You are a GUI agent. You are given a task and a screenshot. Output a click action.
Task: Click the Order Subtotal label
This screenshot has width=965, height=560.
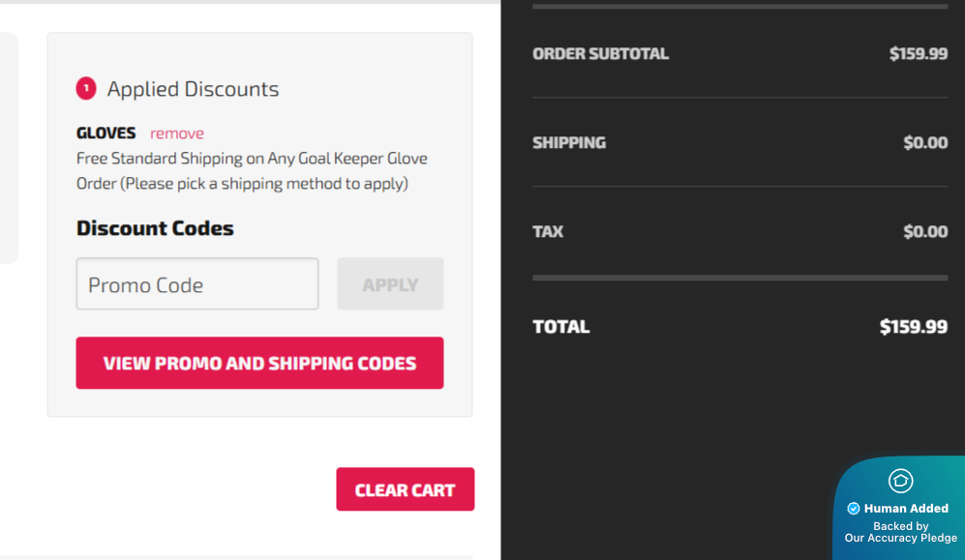[600, 54]
